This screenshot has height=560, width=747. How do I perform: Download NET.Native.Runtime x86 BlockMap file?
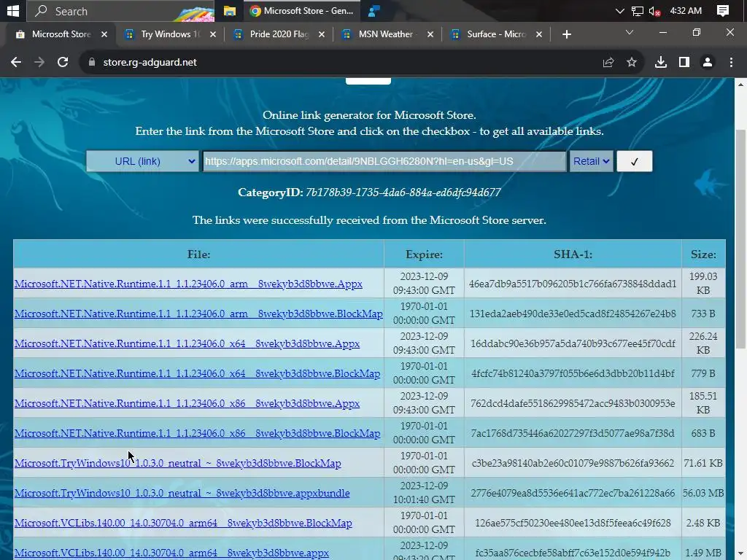(197, 434)
